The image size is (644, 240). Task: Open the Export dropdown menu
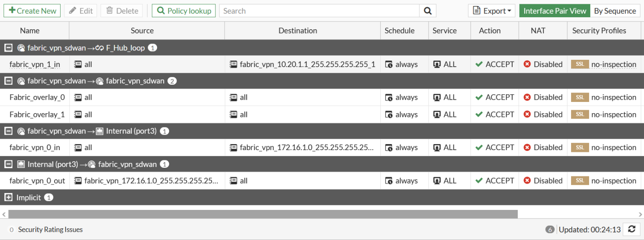(492, 11)
